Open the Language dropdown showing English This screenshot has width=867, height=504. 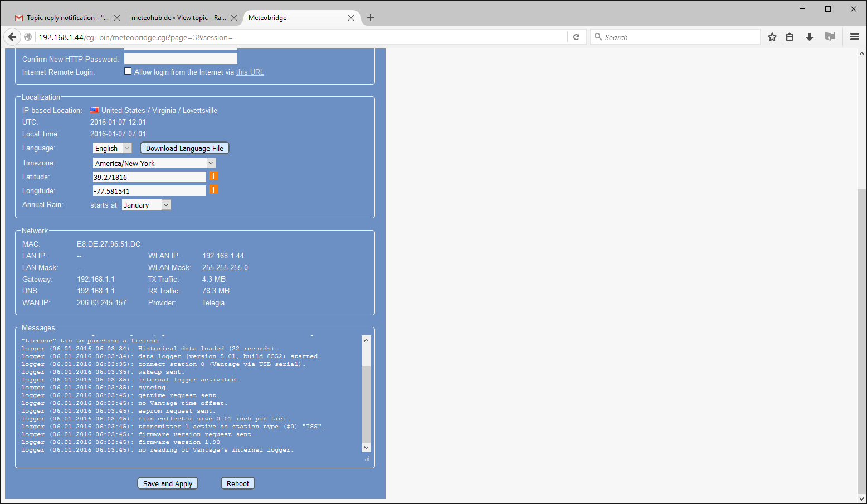pyautogui.click(x=112, y=148)
